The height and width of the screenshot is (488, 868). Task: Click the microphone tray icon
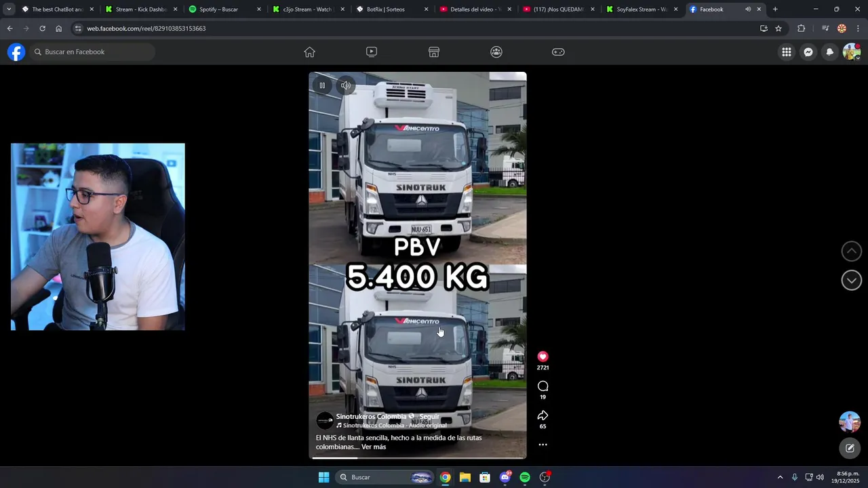(x=794, y=477)
